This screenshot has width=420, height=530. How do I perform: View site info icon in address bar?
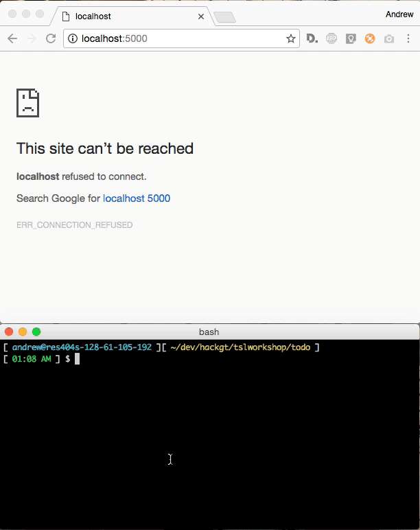point(73,38)
